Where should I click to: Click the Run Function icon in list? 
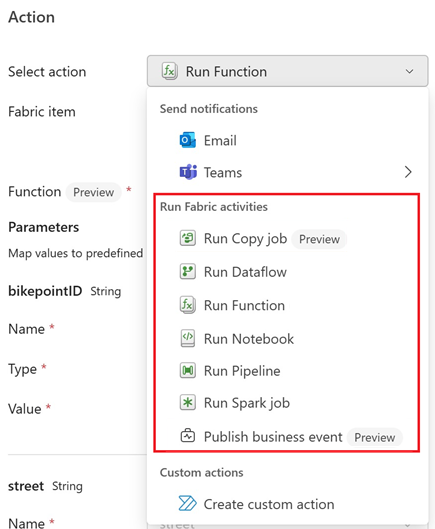[x=187, y=305]
